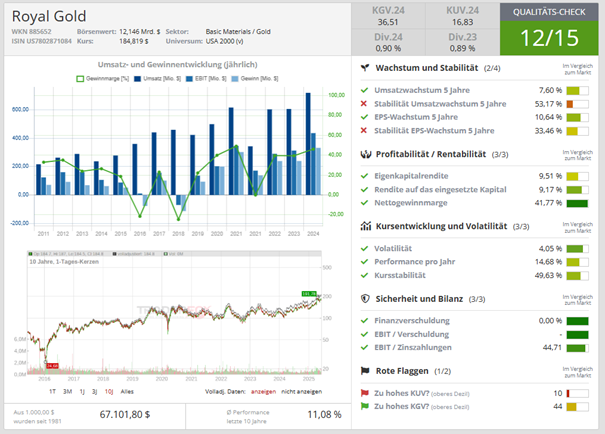605x434 pixels.
Task: Click the green check next to Volatilität
Action: [364, 248]
